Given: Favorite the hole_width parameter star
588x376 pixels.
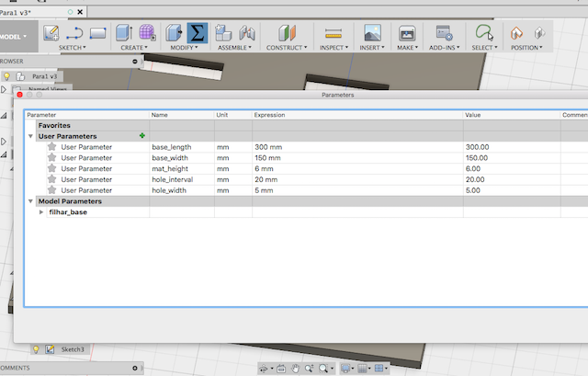Looking at the screenshot, I should [x=51, y=190].
